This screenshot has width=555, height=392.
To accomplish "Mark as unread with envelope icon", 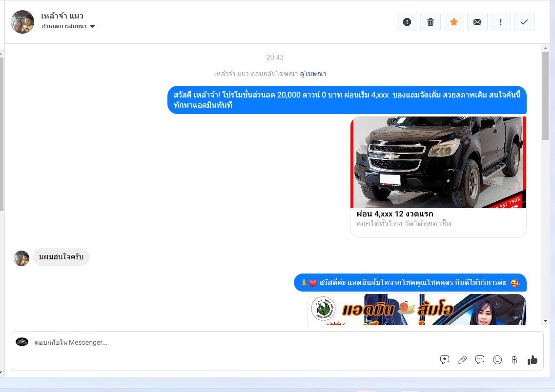I will [477, 22].
